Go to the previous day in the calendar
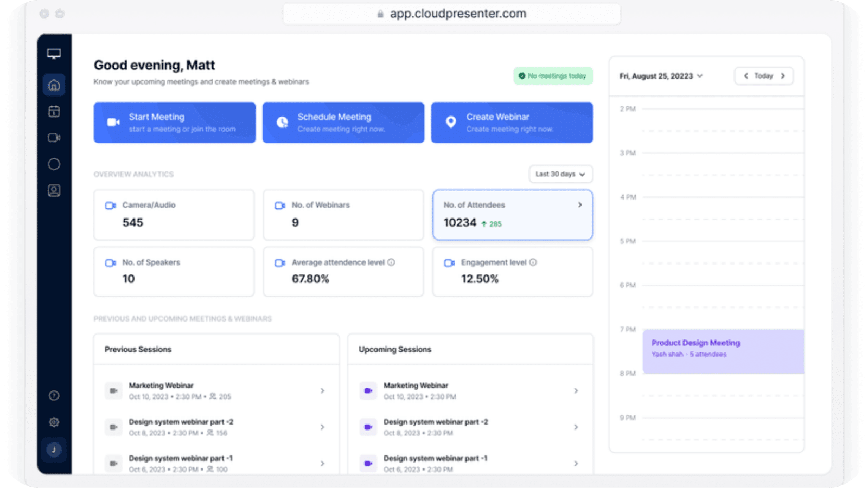 (x=746, y=76)
